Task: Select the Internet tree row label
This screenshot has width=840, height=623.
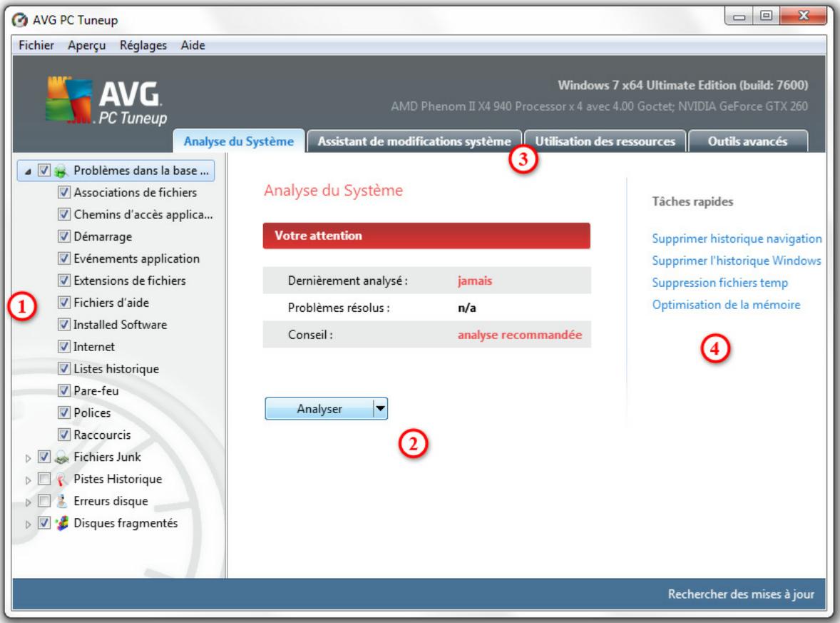Action: click(93, 347)
